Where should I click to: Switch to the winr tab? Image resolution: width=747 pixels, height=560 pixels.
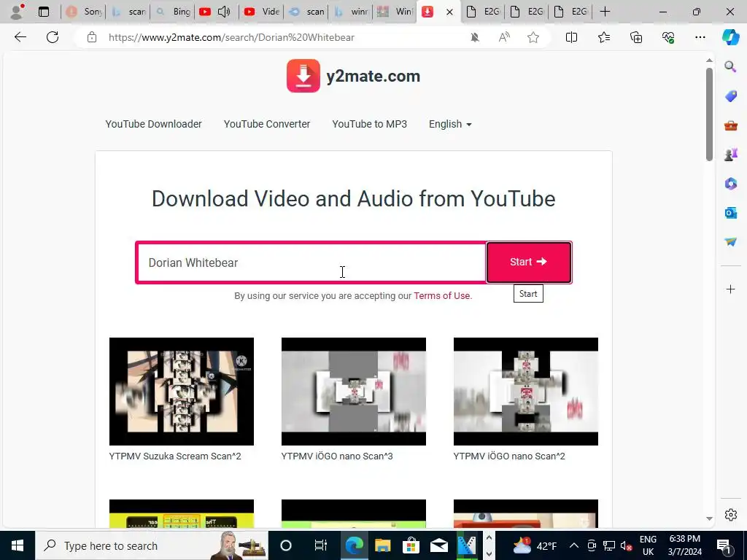point(351,12)
